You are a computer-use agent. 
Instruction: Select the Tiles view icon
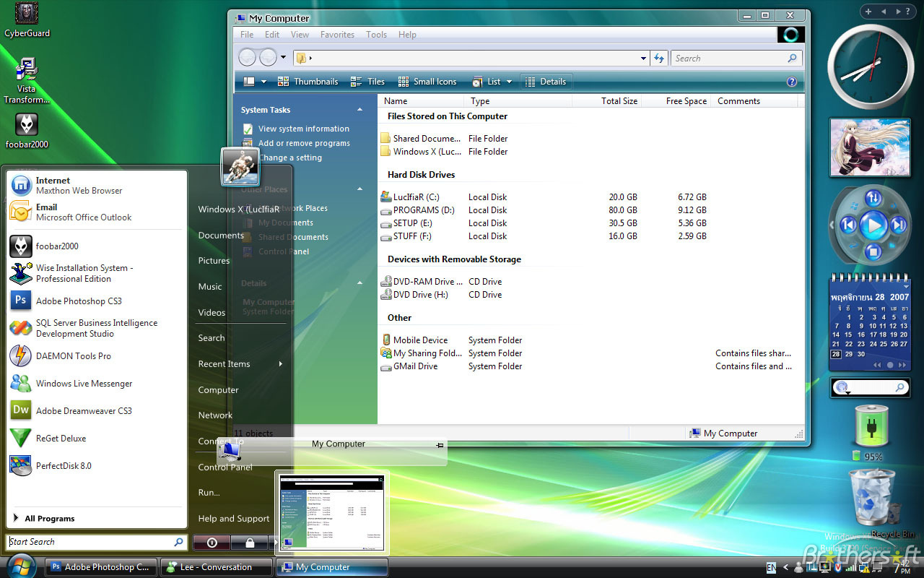367,81
